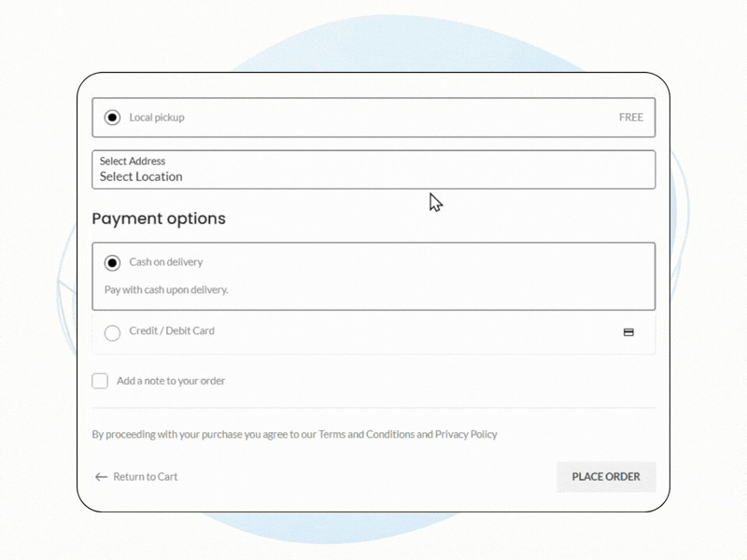Open the Privacy Policy link
This screenshot has height=560, width=747.
coord(466,434)
